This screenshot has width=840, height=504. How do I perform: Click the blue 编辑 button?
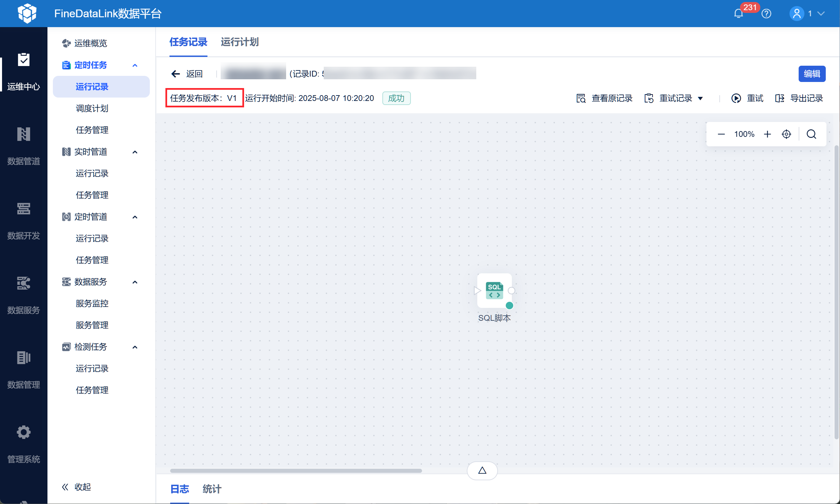[x=812, y=74]
